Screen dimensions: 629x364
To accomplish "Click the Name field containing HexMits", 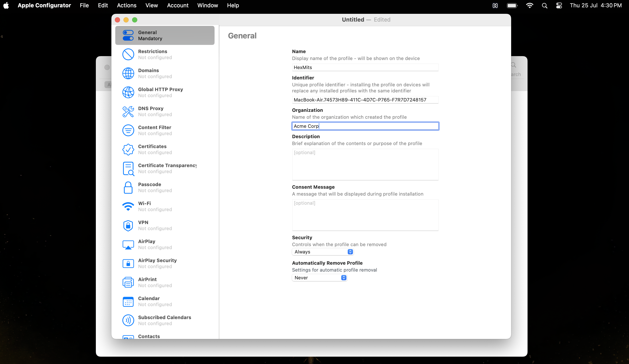I will 365,67.
